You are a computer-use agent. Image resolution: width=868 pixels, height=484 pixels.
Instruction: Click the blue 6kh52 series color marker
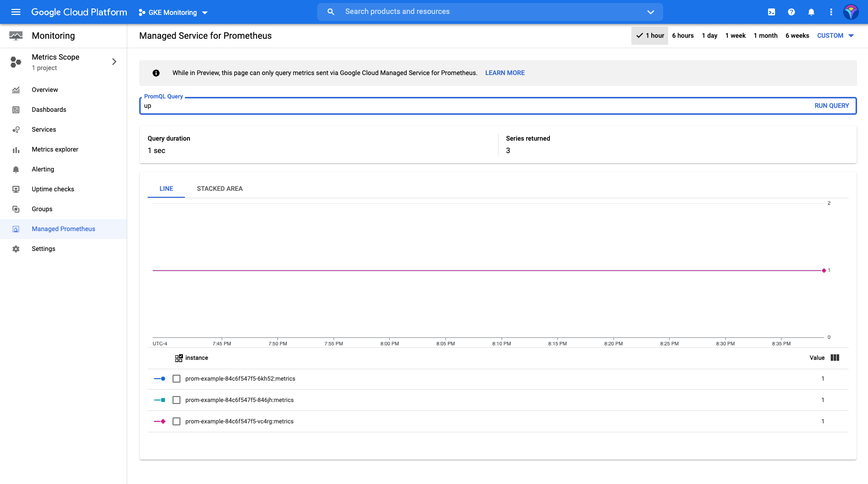160,379
